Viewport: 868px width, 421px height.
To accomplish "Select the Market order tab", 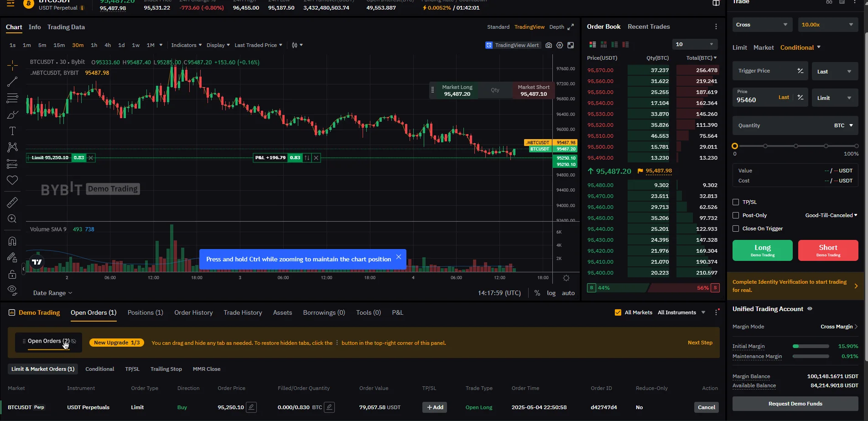I will 764,47.
